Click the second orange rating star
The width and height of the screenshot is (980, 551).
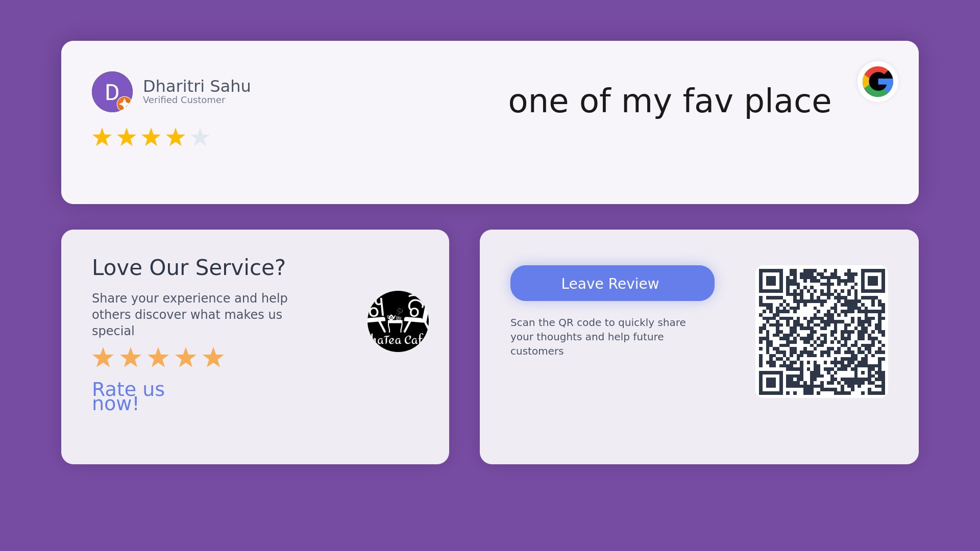pyautogui.click(x=131, y=358)
